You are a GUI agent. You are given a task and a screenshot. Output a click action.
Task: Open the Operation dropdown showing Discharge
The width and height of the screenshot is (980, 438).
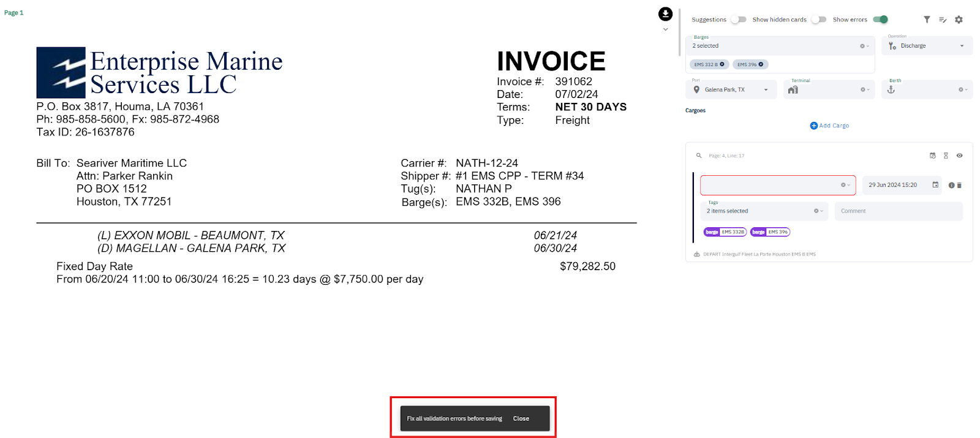click(x=927, y=46)
